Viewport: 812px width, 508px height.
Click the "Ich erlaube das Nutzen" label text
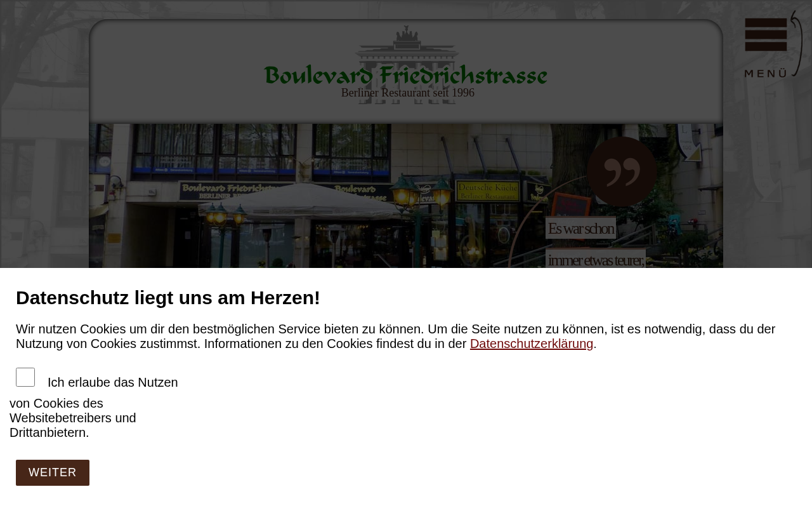(x=113, y=382)
